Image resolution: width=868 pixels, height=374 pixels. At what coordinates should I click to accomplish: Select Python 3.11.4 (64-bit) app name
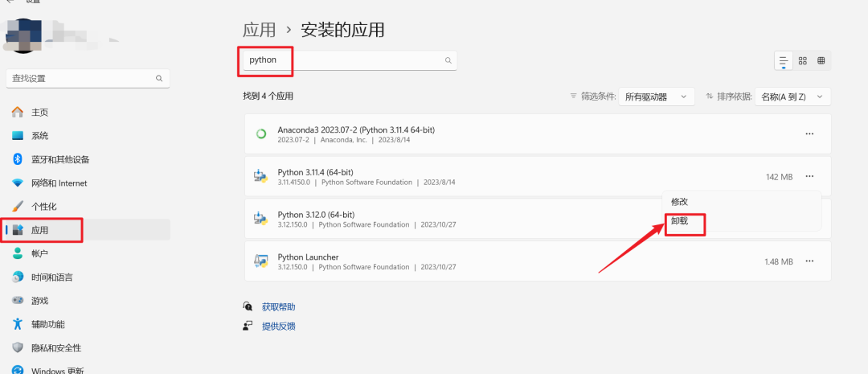[x=315, y=172]
